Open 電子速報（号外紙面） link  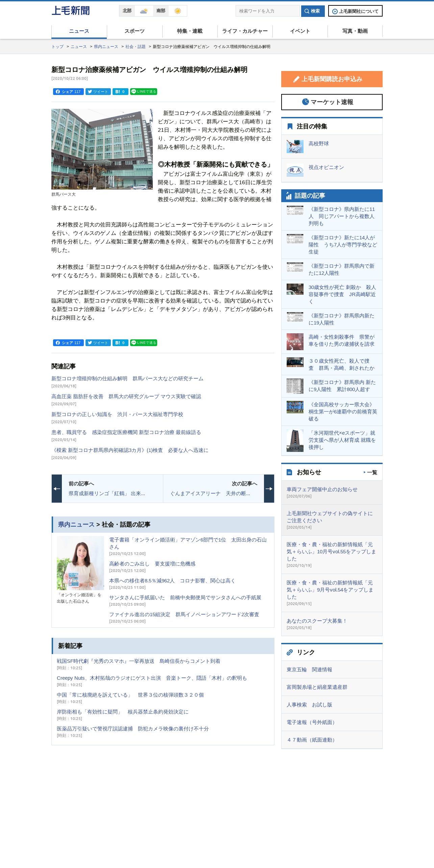pyautogui.click(x=312, y=722)
